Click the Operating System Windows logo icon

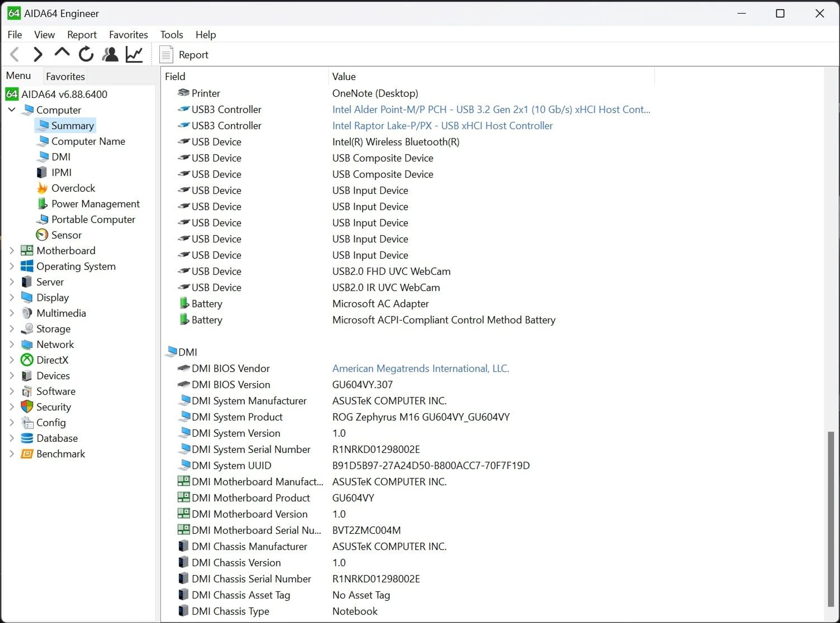[27, 266]
